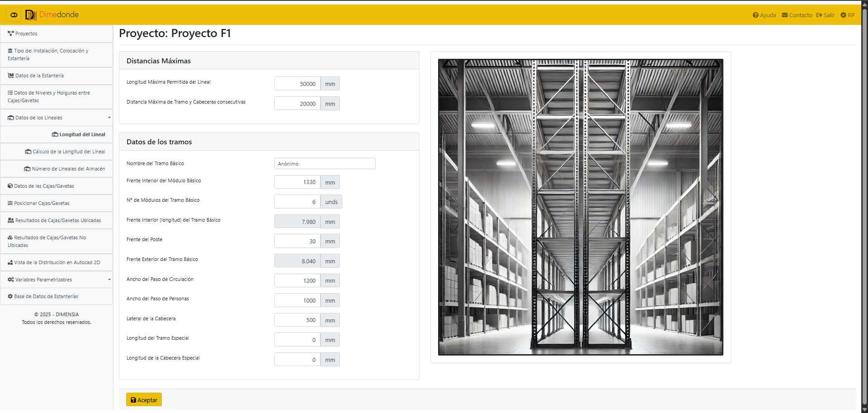This screenshot has width=868, height=413.
Task: Click Lateral de la Cabecera field
Action: pos(297,320)
